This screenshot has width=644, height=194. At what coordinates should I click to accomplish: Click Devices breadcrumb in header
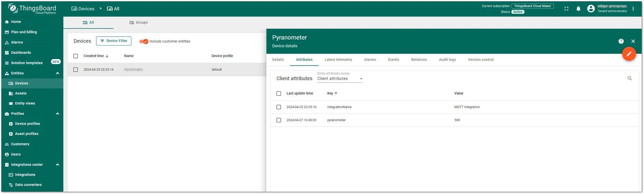83,9
